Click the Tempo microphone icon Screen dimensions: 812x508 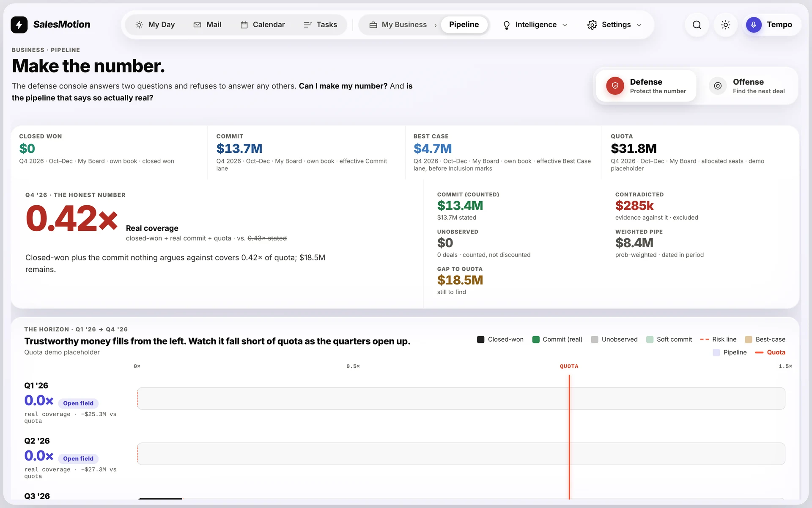pyautogui.click(x=754, y=25)
